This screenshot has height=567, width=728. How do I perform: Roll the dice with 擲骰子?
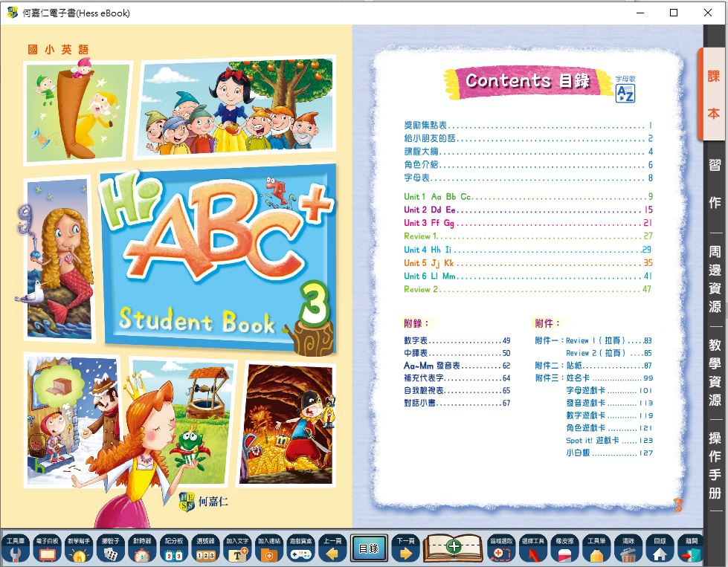click(111, 548)
